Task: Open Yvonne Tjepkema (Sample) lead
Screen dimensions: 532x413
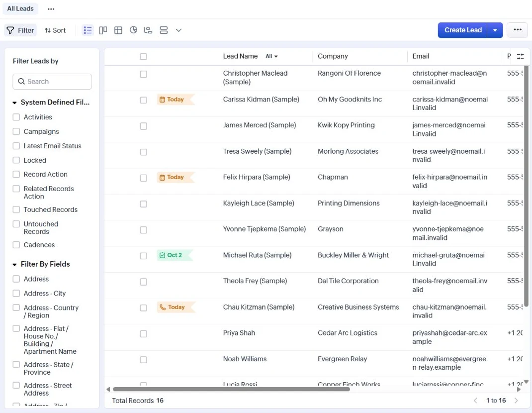Action: click(x=265, y=229)
